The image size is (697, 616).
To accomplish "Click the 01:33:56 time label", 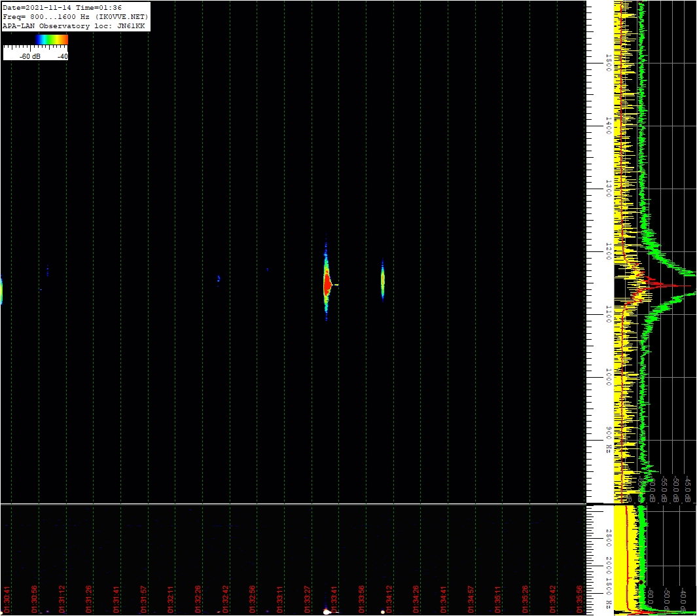I will [x=361, y=599].
